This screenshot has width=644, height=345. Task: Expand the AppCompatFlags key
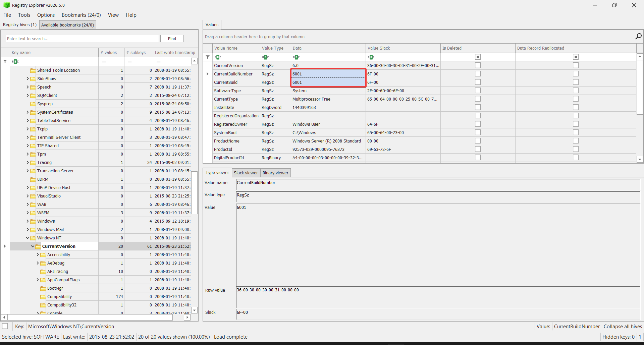tap(38, 280)
